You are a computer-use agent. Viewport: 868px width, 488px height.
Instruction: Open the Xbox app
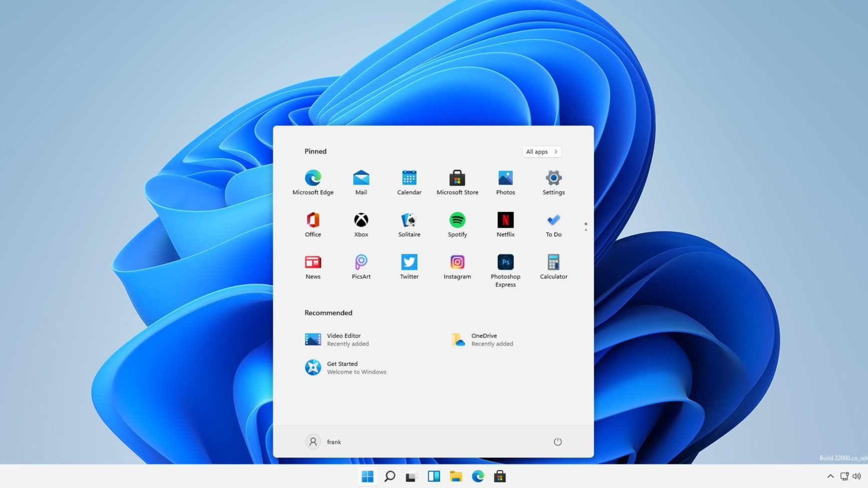(361, 225)
